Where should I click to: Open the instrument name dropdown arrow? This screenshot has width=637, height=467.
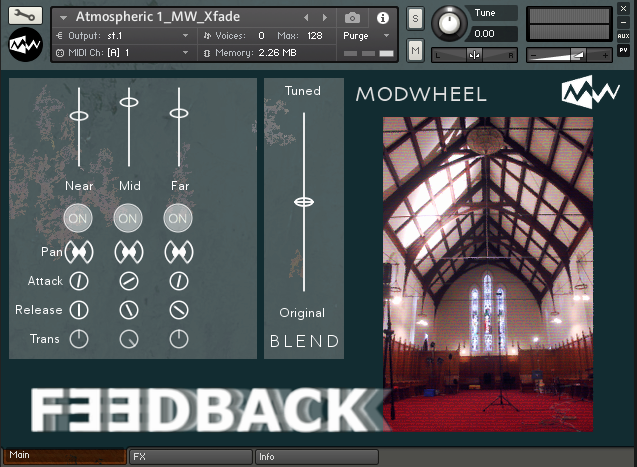(63, 18)
